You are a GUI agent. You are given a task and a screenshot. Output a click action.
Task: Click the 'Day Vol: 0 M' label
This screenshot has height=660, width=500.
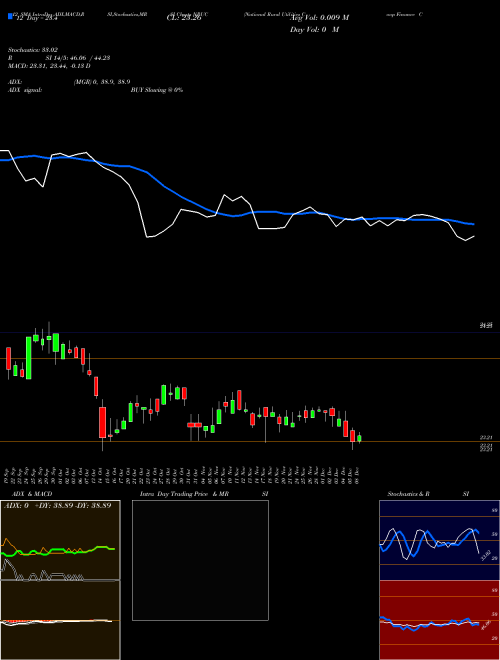(314, 30)
